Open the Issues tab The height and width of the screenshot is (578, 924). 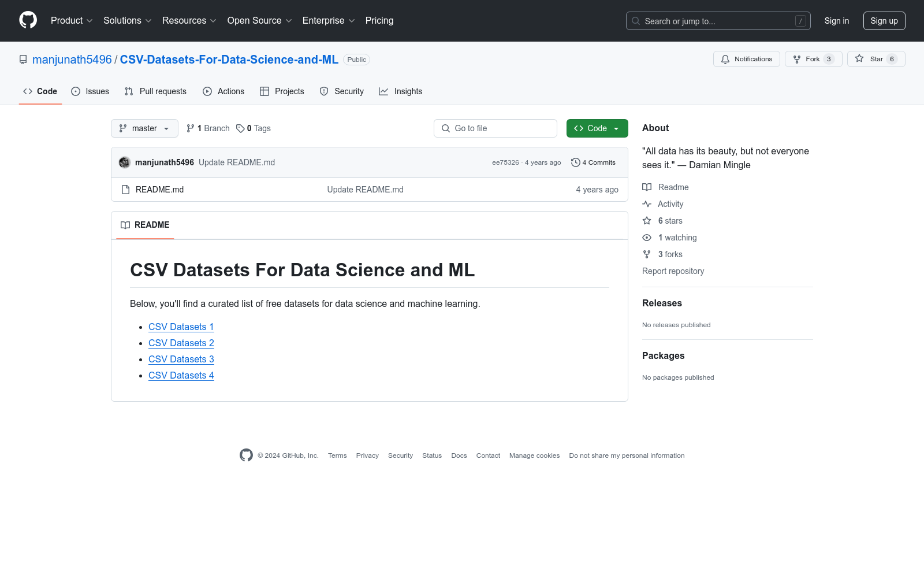point(90,91)
